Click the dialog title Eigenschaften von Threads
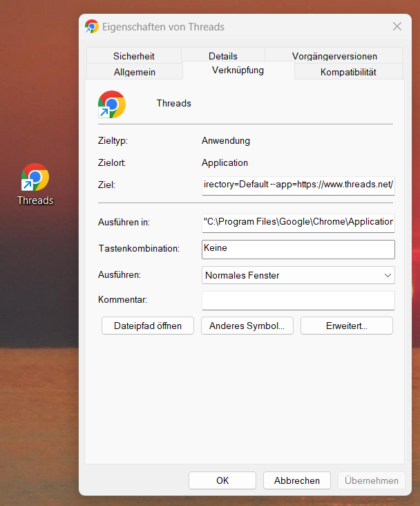 [163, 27]
